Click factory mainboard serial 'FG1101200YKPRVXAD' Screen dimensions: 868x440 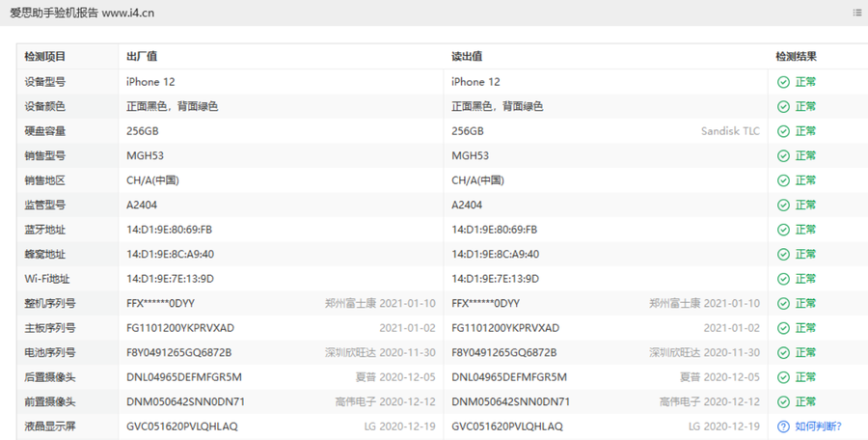point(180,328)
